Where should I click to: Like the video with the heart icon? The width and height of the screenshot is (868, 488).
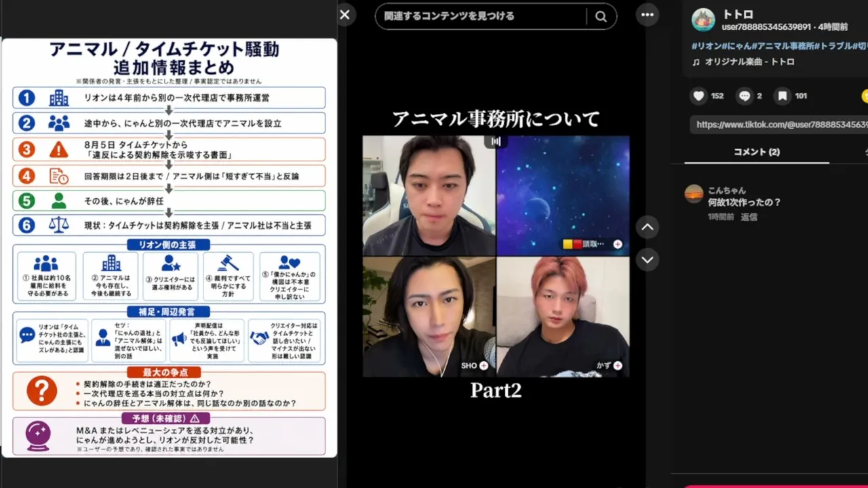(x=698, y=96)
